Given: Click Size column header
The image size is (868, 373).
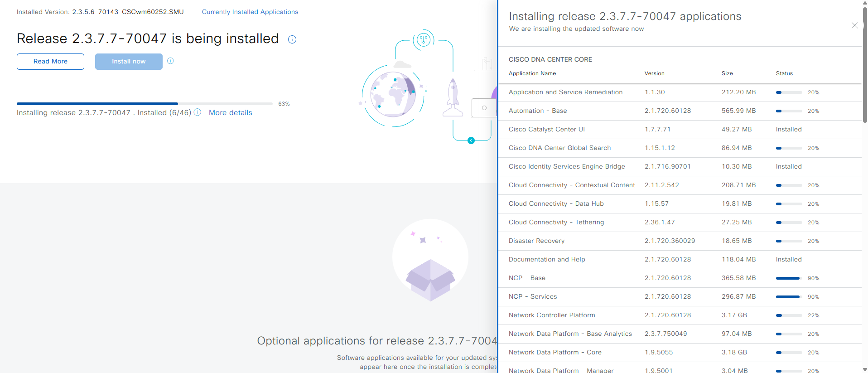Looking at the screenshot, I should tap(727, 73).
